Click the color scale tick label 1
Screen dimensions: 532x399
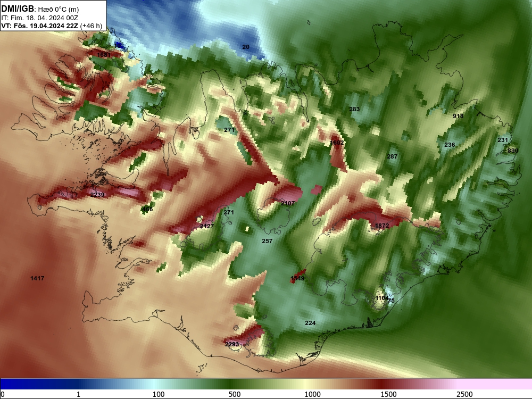point(78,394)
